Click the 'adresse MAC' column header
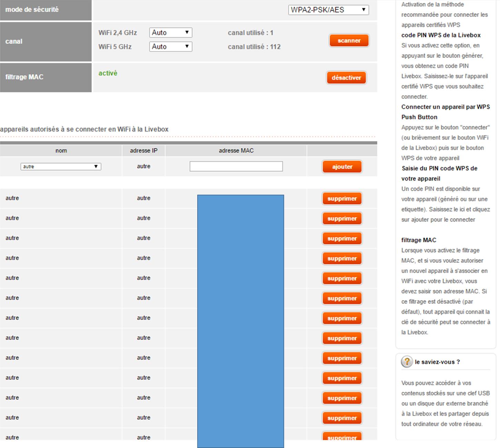Image resolution: width=500 pixels, height=448 pixels. point(236,151)
